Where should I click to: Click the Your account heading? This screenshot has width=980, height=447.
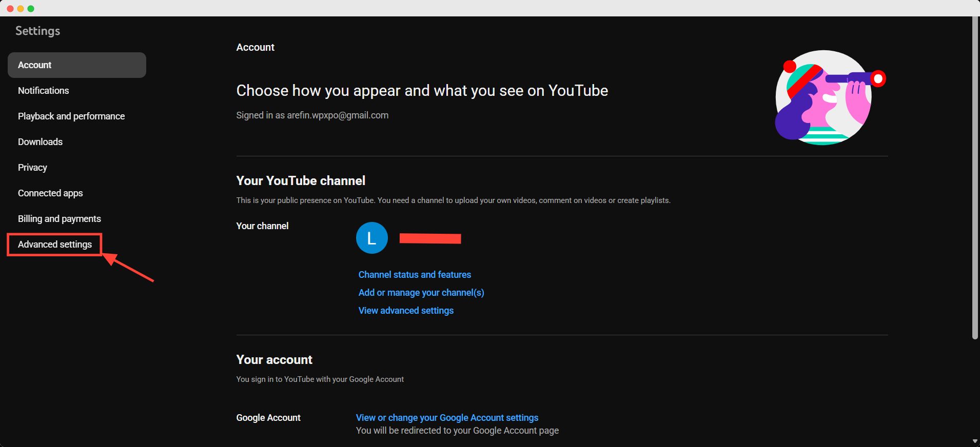point(274,360)
